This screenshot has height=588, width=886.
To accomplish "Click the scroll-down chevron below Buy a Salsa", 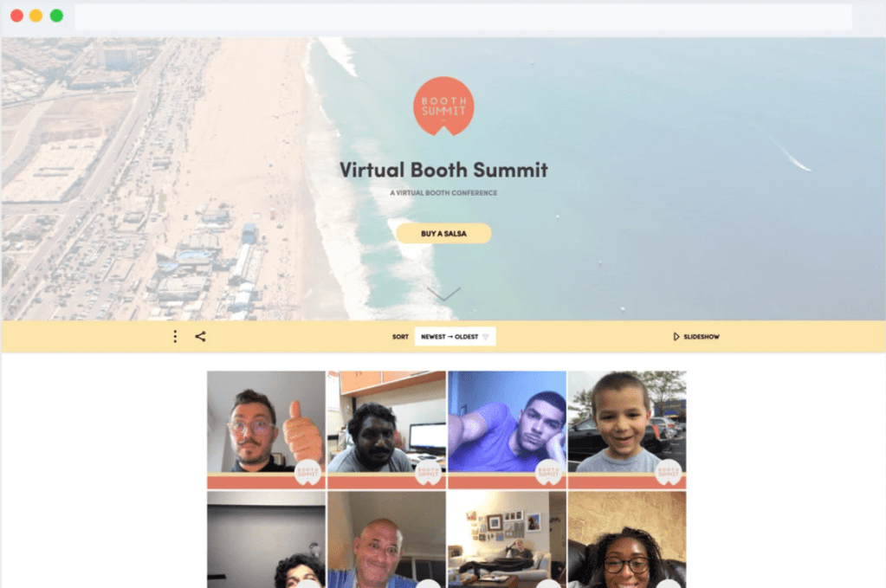I will [x=443, y=294].
